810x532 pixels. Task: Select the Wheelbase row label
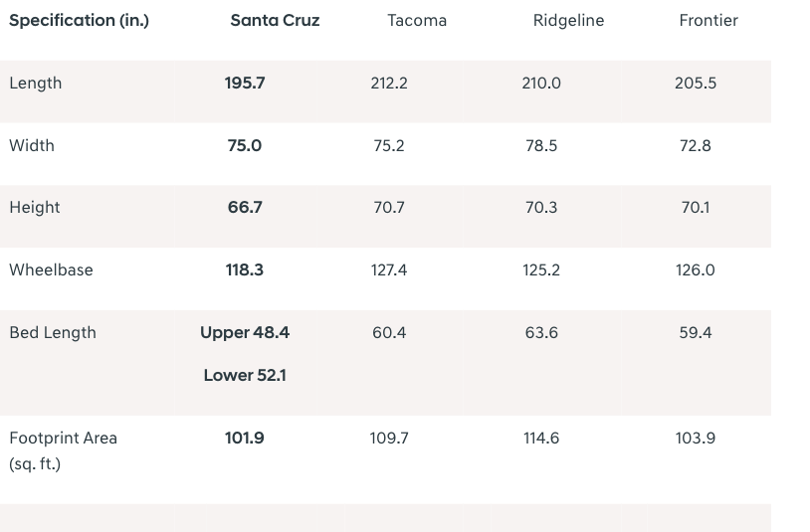(x=51, y=269)
